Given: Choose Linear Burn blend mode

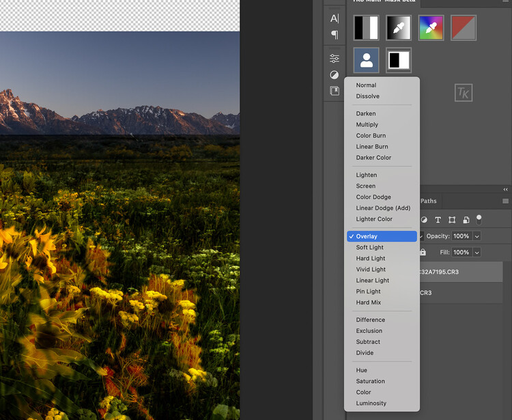Looking at the screenshot, I should 372,146.
